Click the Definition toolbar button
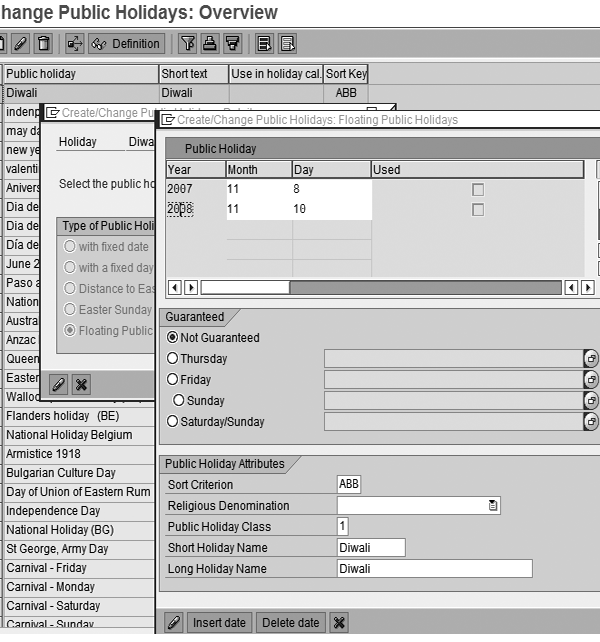The width and height of the screenshot is (600, 642). [x=126, y=44]
